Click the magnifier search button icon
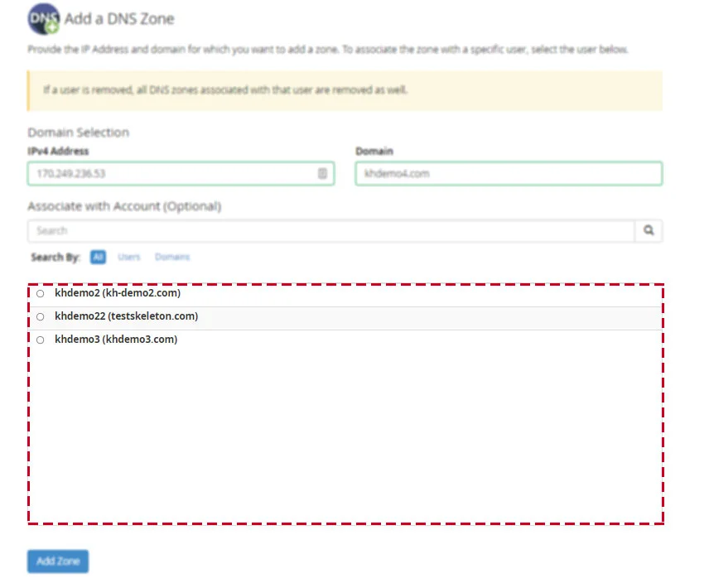This screenshot has width=709, height=588. point(649,230)
